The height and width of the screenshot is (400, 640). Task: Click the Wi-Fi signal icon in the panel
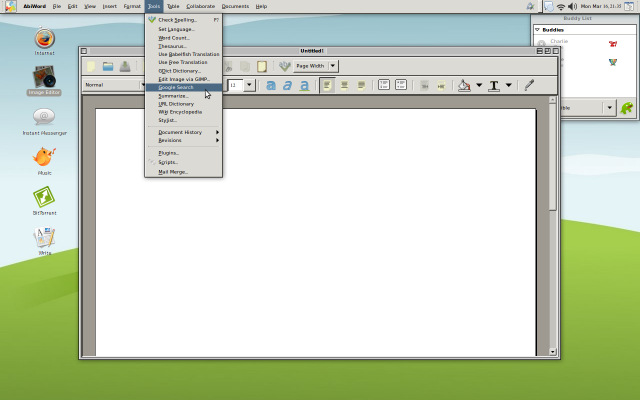pyautogui.click(x=561, y=7)
